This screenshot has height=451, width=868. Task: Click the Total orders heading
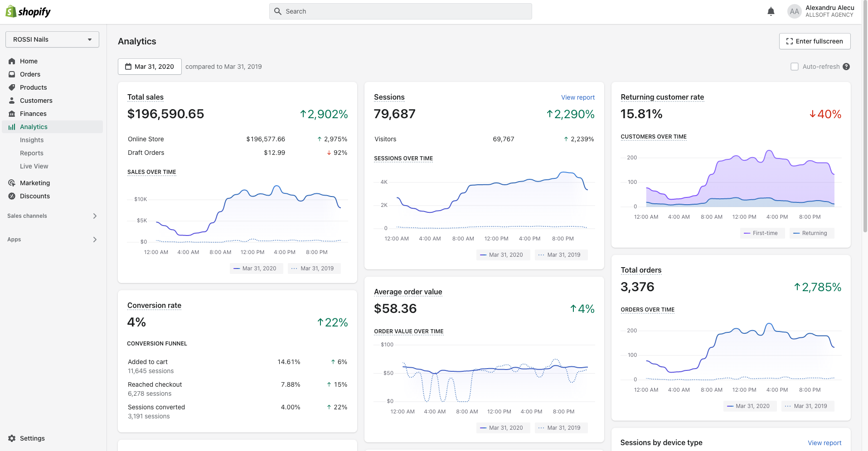pyautogui.click(x=641, y=270)
